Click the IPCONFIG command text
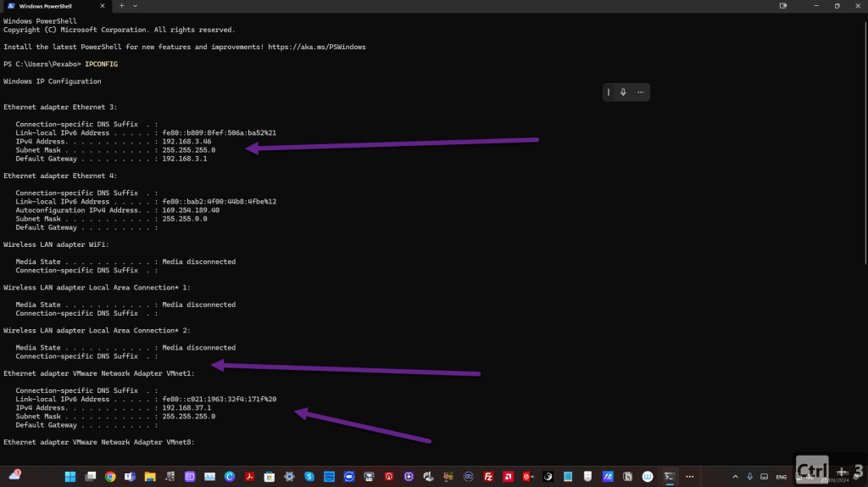This screenshot has width=868, height=487. coord(102,64)
